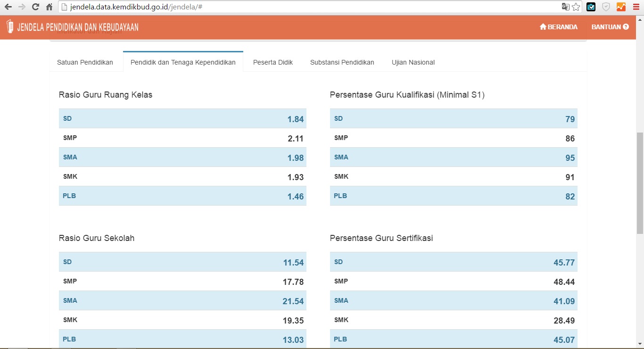
Task: Open the Ujian Nasional tab
Action: pos(413,62)
